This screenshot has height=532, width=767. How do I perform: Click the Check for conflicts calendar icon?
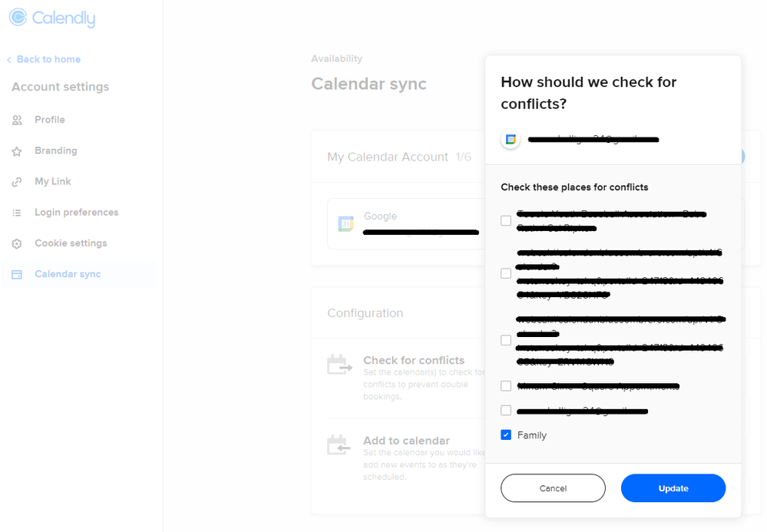tap(339, 365)
